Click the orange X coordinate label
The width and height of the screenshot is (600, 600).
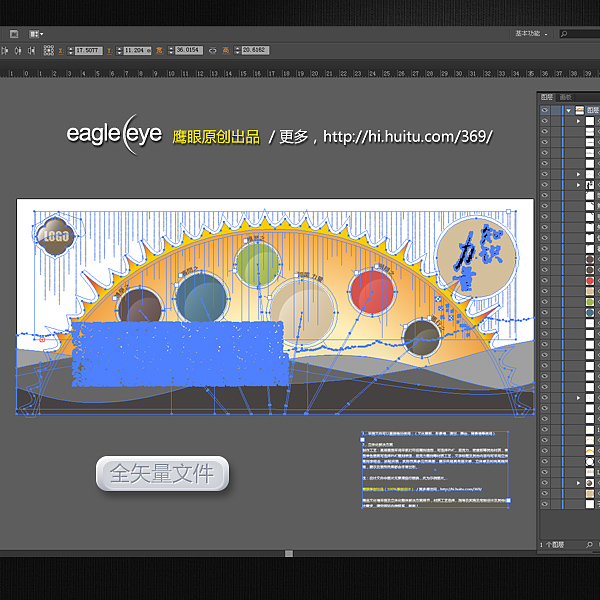coord(61,51)
